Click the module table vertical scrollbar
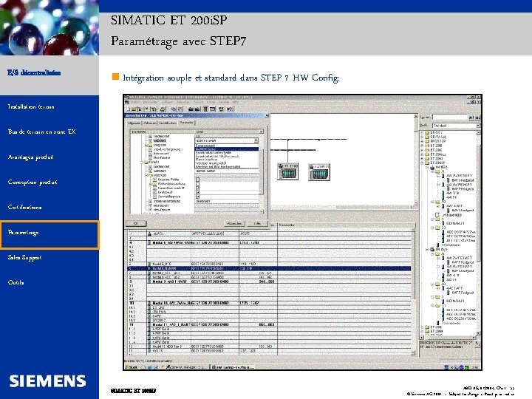Screen dimensions: 532x399 click(413, 291)
